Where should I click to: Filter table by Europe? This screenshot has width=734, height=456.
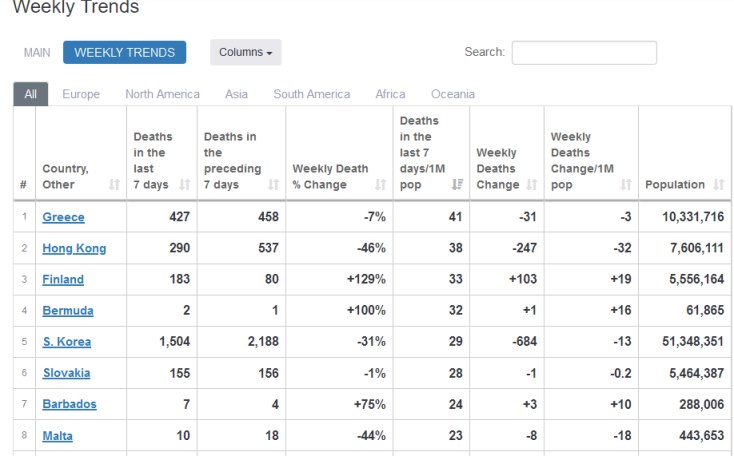click(x=81, y=94)
